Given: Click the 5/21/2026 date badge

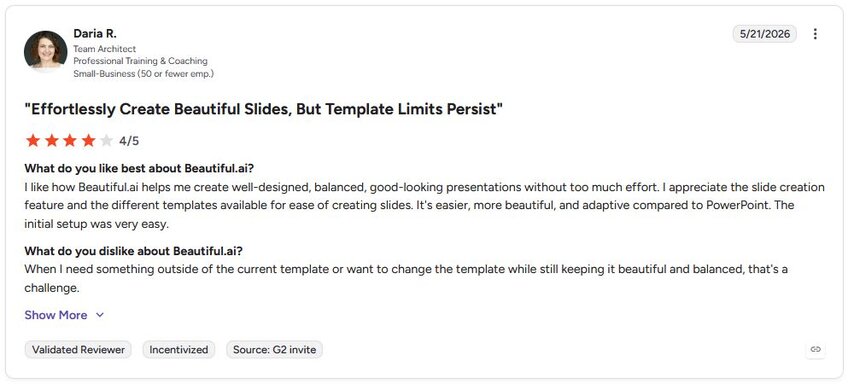Looking at the screenshot, I should pyautogui.click(x=765, y=34).
